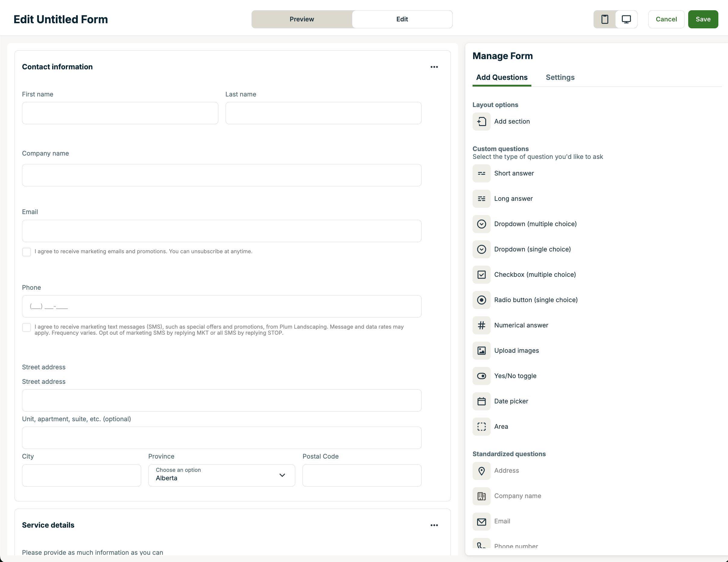Open the Contact information section options menu
The width and height of the screenshot is (728, 562).
434,67
